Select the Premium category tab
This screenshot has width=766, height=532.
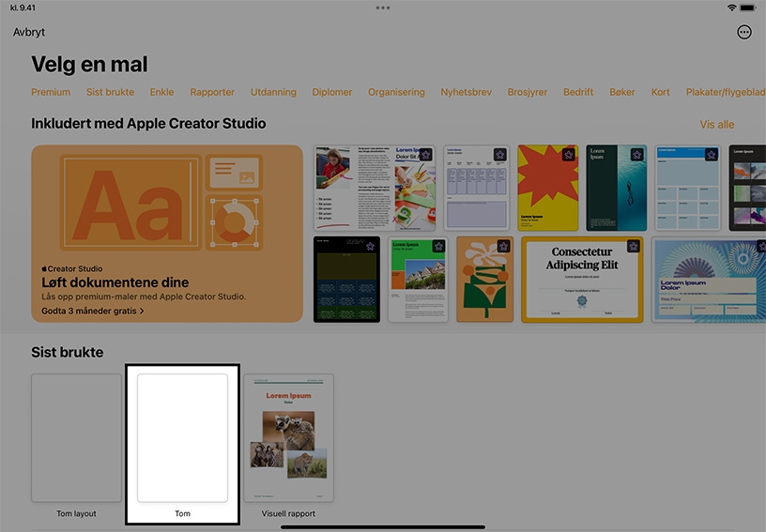click(x=51, y=92)
